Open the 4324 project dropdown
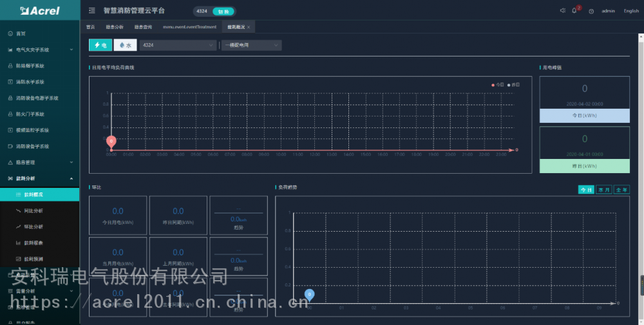Image resolution: width=644 pixels, height=325 pixels. click(178, 45)
